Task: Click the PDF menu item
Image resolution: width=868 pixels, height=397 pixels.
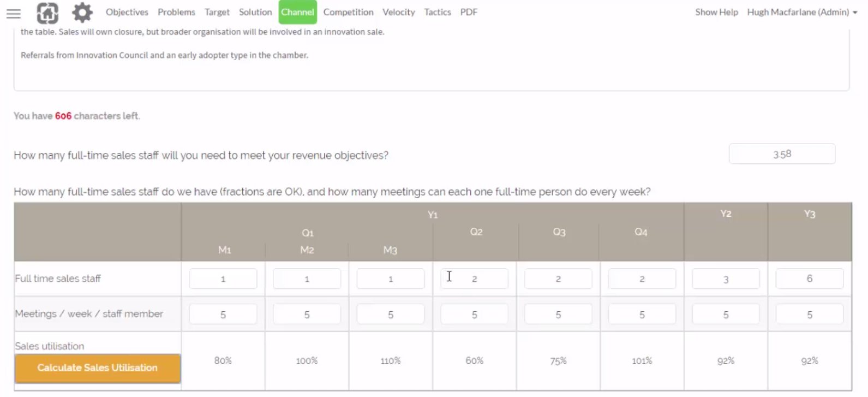Action: (x=469, y=12)
